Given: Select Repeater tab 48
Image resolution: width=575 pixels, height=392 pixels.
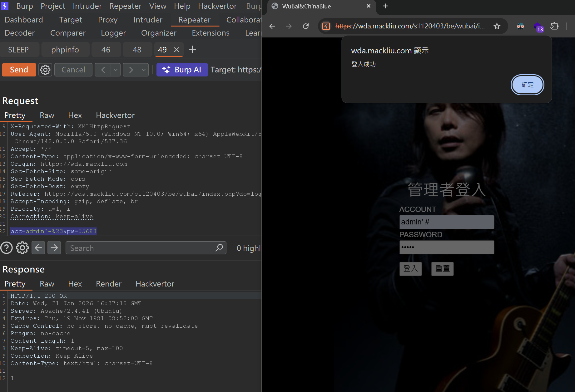Looking at the screenshot, I should [137, 50].
